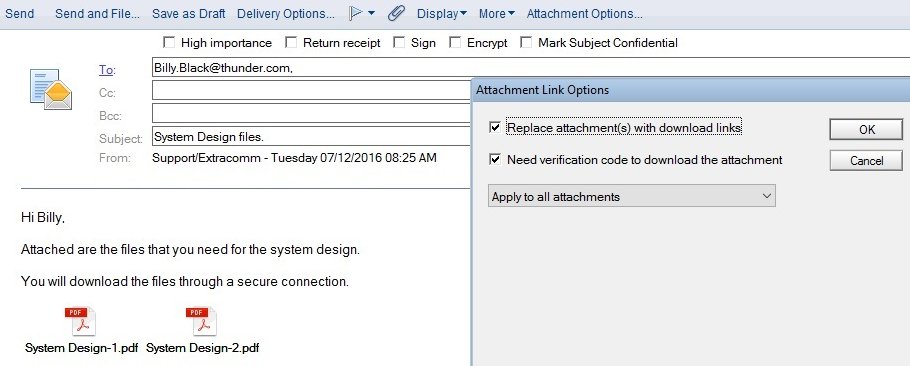Click the Bcc input field

(312, 113)
